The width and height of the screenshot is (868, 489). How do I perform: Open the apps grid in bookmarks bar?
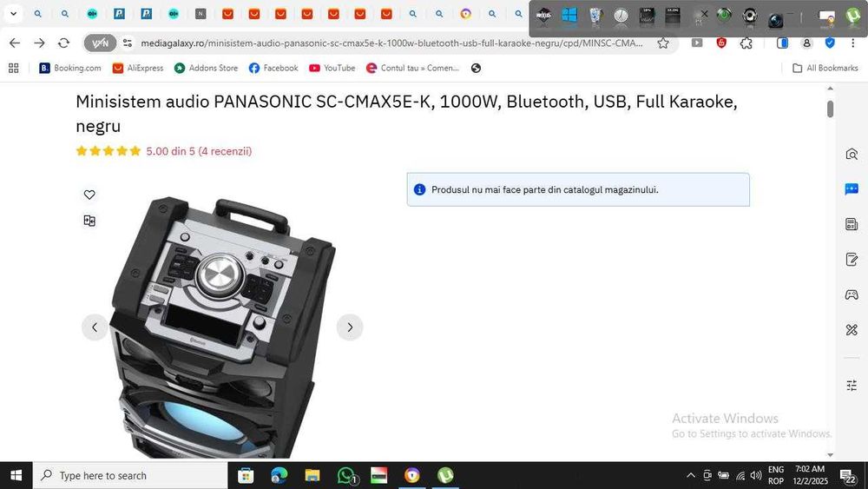[x=14, y=68]
